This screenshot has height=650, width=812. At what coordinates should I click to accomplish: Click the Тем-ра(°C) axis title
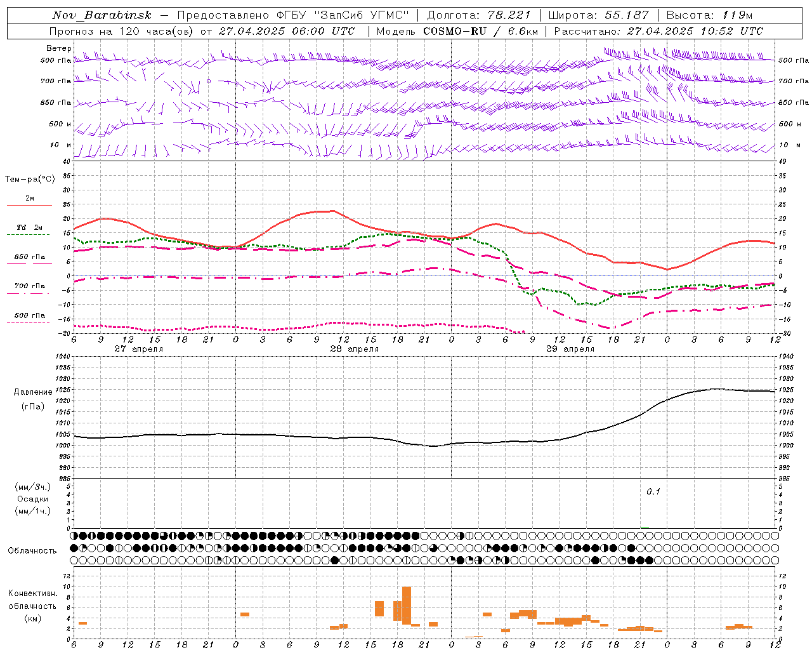pyautogui.click(x=30, y=180)
